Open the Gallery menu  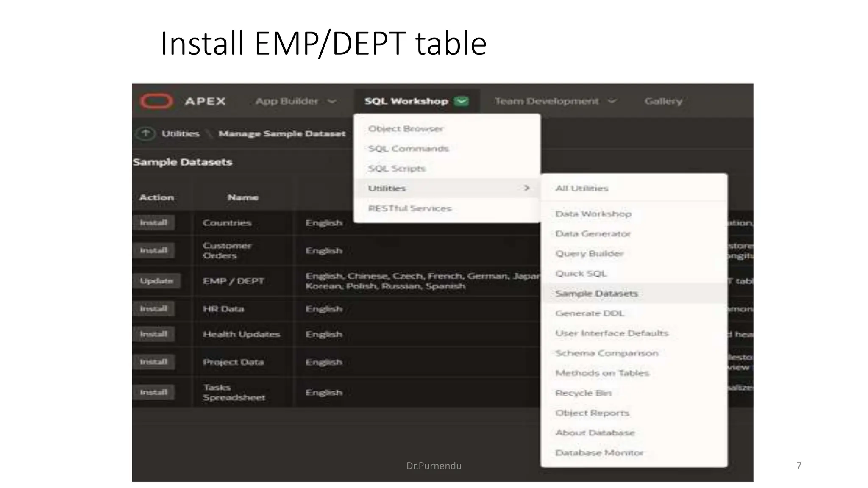click(x=663, y=101)
